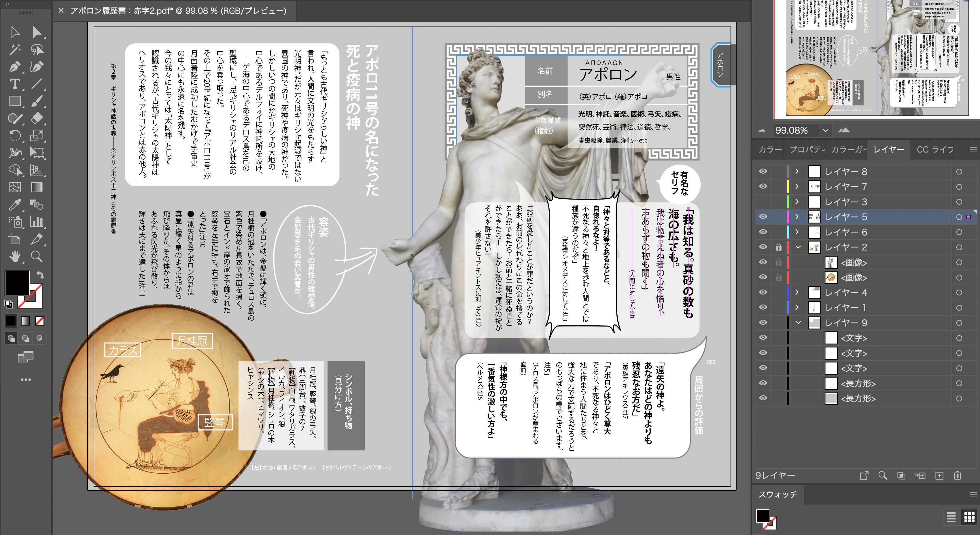Screen dimensions: 980x535
Task: Create a new sublayer
Action: 920,475
